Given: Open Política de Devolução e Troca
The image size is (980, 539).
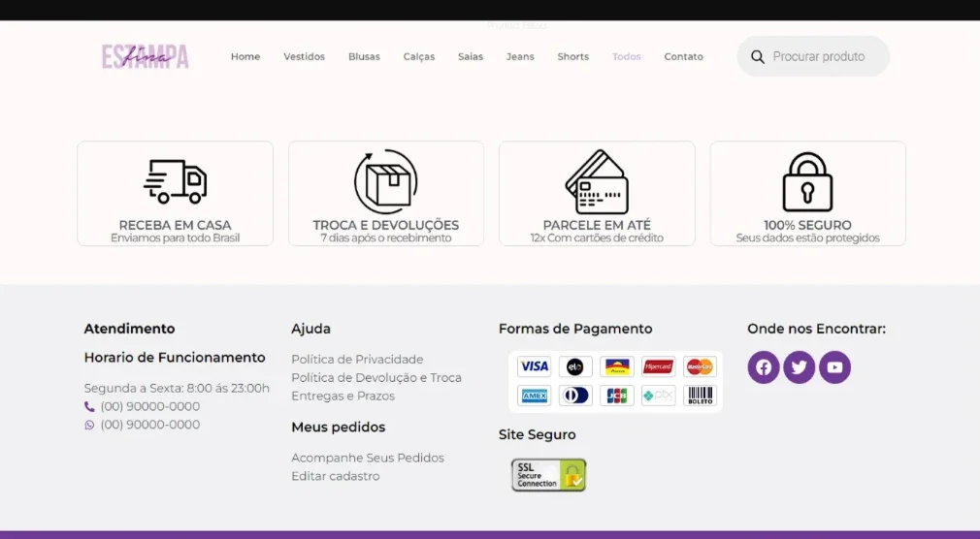Looking at the screenshot, I should pos(376,377).
